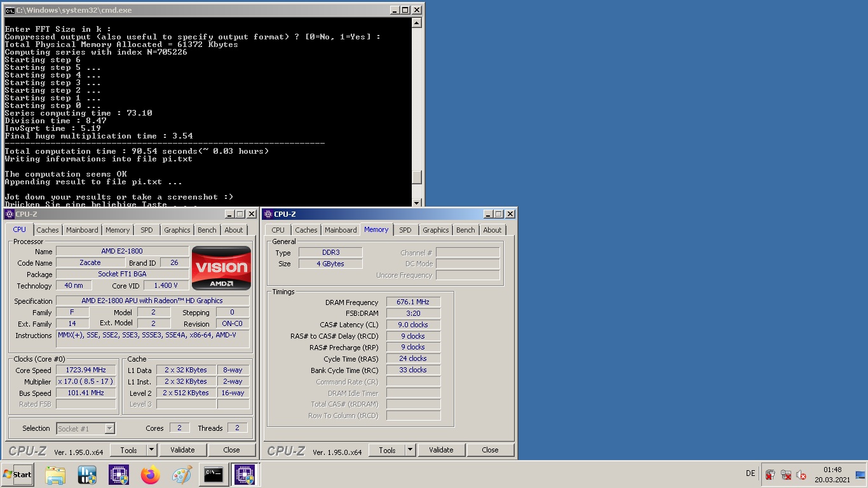Expand the Tools arrow in left CPU-Z window
The image size is (868, 488).
152,450
